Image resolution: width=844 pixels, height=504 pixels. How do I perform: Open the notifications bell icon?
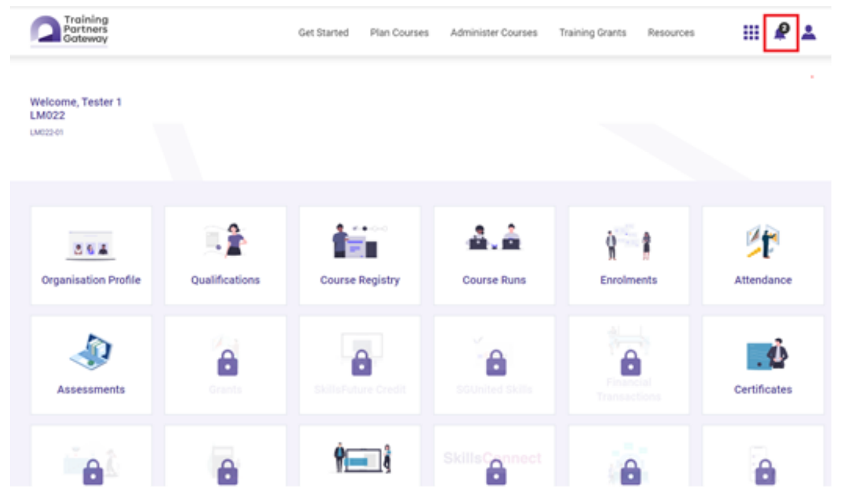coord(780,33)
